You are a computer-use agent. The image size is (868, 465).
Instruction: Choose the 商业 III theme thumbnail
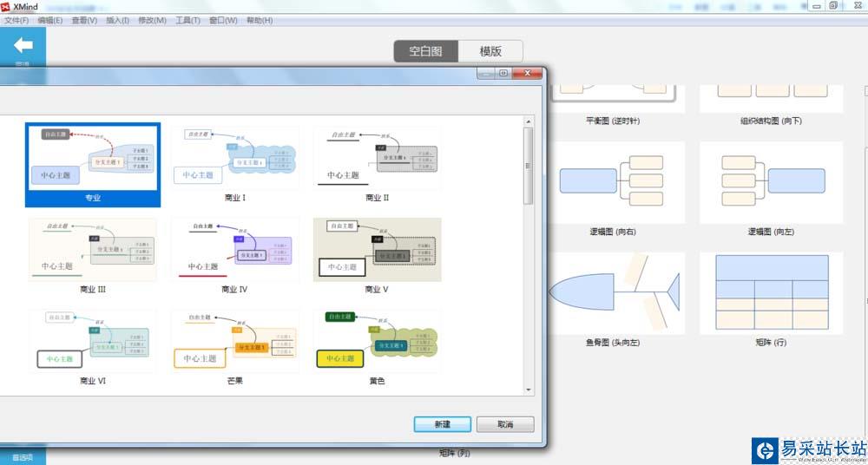(93, 250)
